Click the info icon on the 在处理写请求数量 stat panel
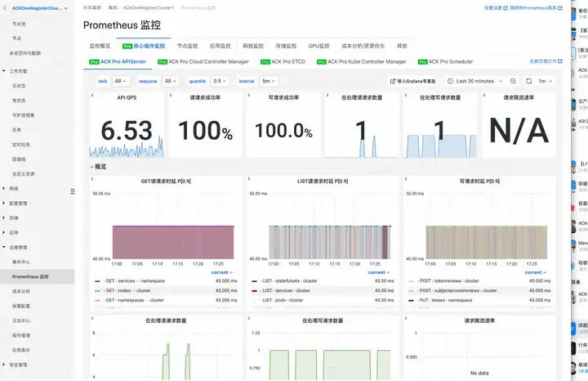 point(406,95)
